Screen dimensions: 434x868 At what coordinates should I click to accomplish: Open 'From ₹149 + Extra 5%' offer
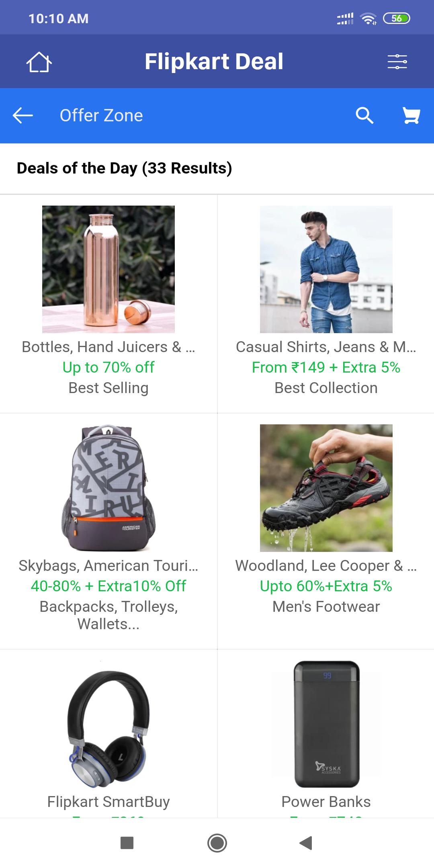coord(326,367)
